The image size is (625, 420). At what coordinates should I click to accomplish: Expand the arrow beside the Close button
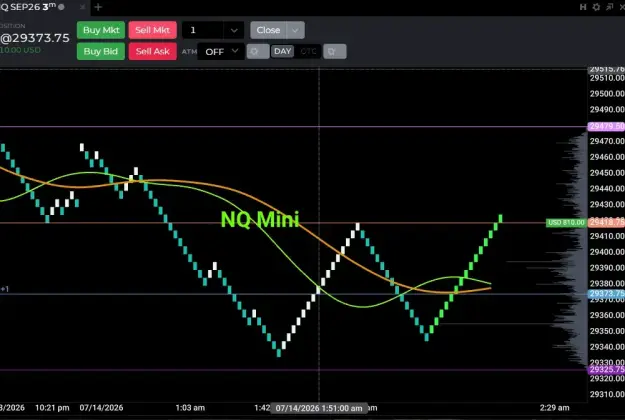point(295,30)
